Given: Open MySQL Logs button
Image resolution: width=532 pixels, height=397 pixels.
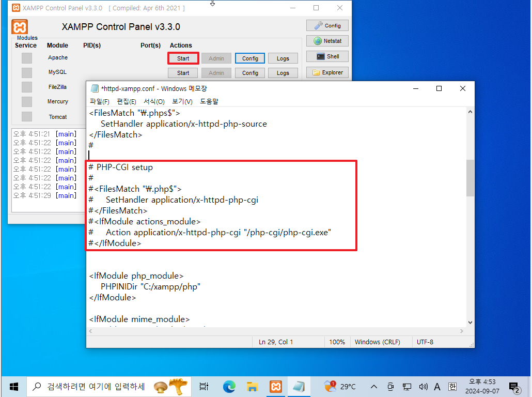Looking at the screenshot, I should pos(283,73).
